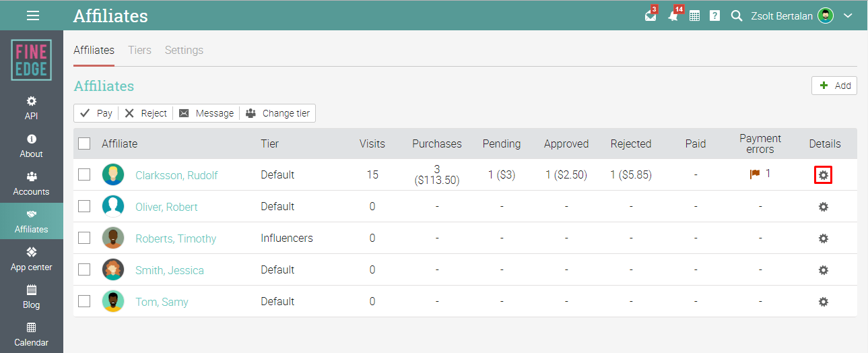Open details gear for Tom, Samy
Screen dimensions: 868x353
[823, 302]
